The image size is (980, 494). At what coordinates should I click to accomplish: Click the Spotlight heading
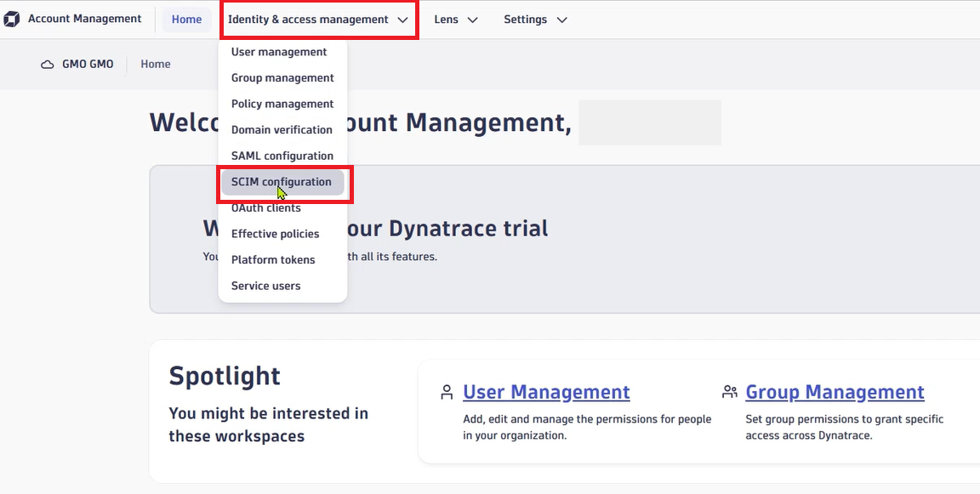(x=225, y=377)
